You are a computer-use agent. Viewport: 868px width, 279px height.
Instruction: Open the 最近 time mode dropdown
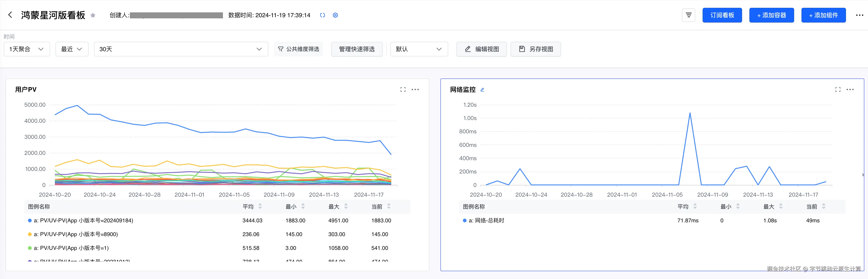coord(72,49)
